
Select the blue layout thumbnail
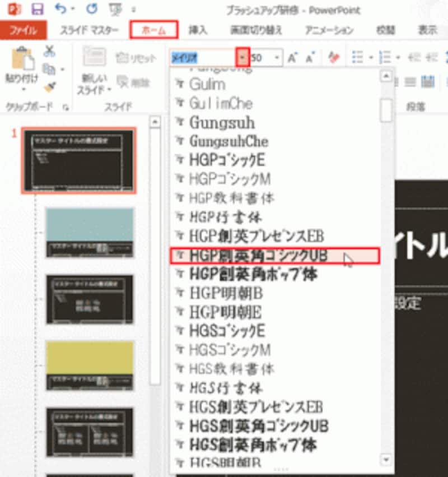90,233
